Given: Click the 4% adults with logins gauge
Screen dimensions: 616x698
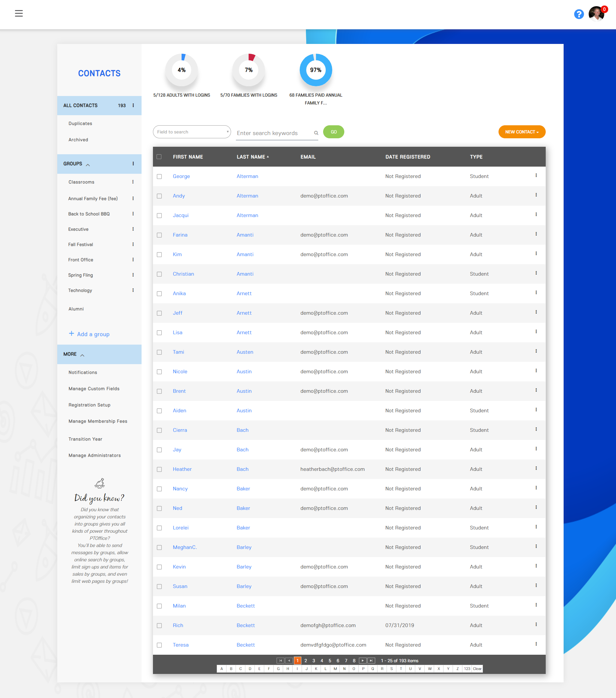Looking at the screenshot, I should [x=182, y=70].
